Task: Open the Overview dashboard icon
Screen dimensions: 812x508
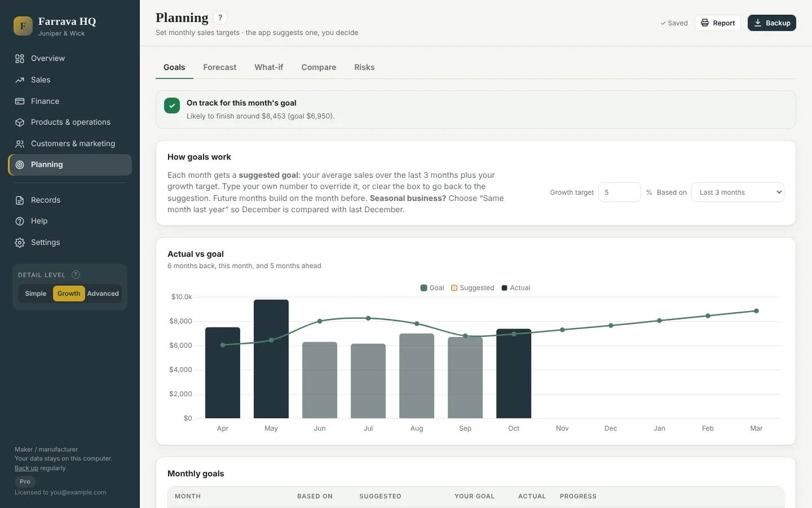Action: [20, 59]
